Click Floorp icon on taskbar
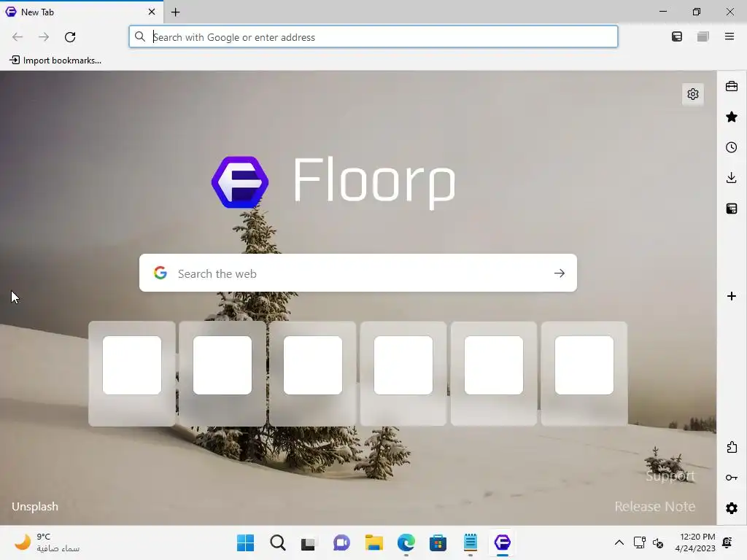The width and height of the screenshot is (747, 560). pyautogui.click(x=502, y=542)
